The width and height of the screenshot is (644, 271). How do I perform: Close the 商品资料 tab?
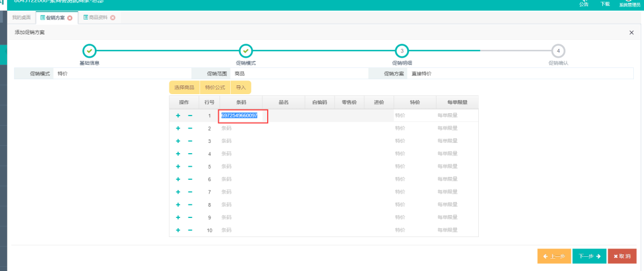click(113, 18)
